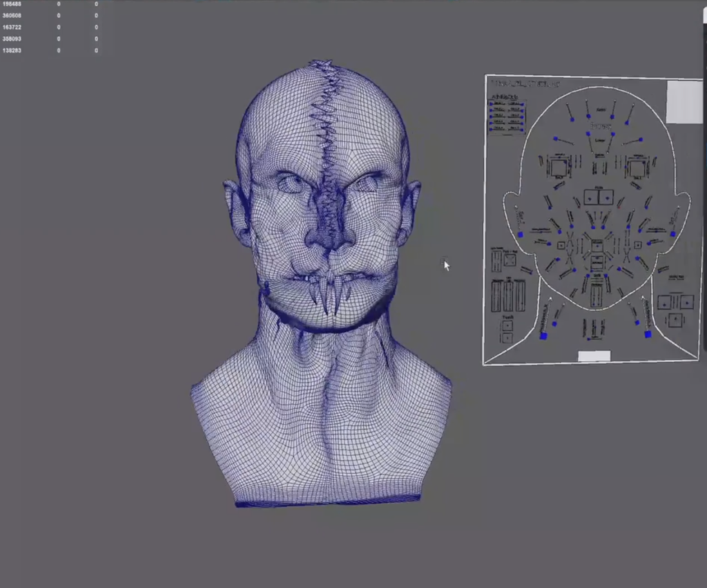The image size is (707, 588).
Task: Select the small square control on right cheek
Action: pyautogui.click(x=637, y=244)
